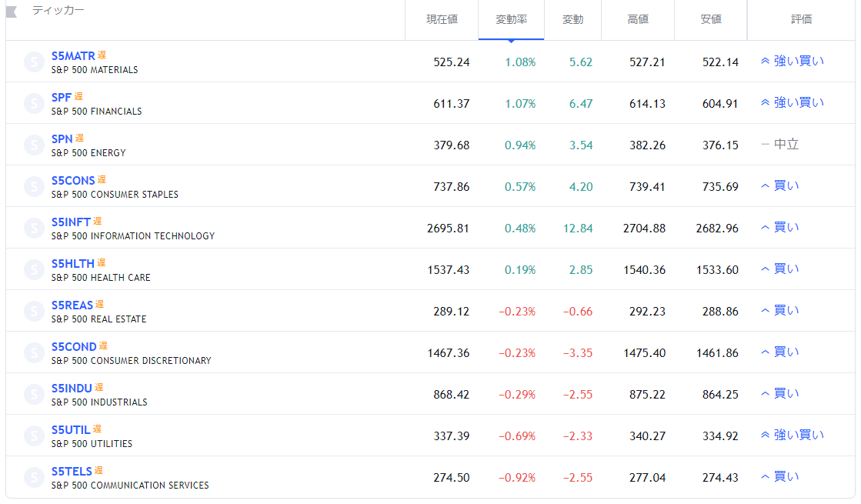Click the delayed-data badge next to SPN
861x504 pixels.
pos(79,138)
